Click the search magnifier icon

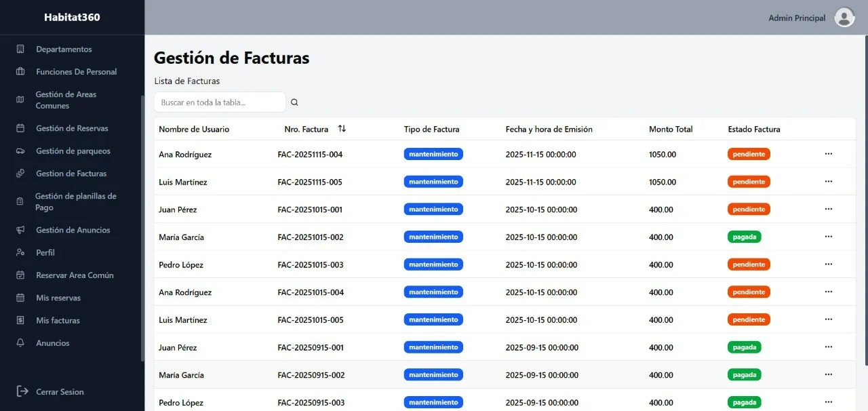294,102
